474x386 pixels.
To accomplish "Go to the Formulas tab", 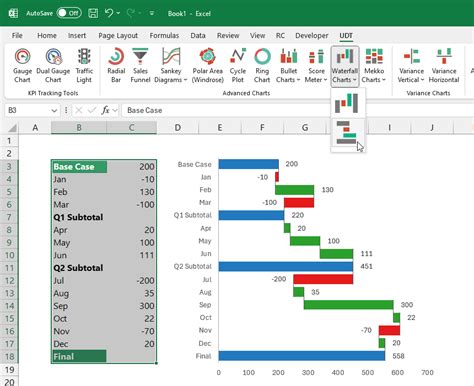I will tap(164, 35).
